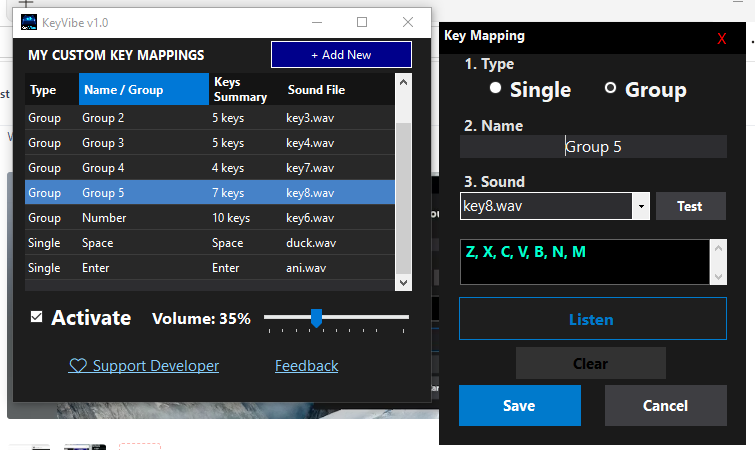The height and width of the screenshot is (450, 755).
Task: Click the Volume slider handle
Action: coord(316,318)
